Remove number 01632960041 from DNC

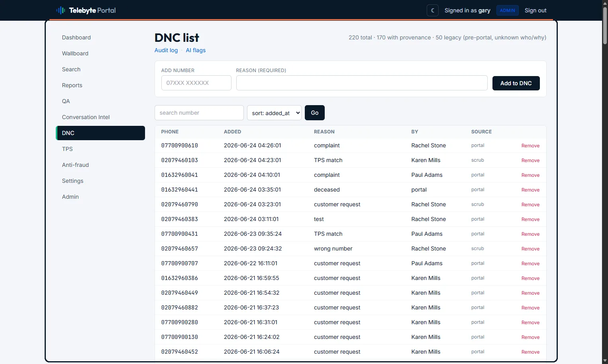pos(530,175)
